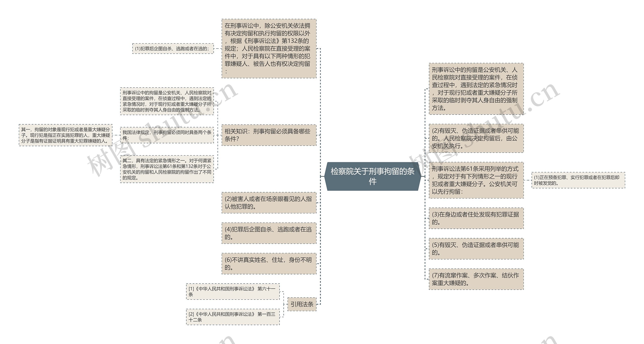Click the 引用法条 node

(302, 304)
